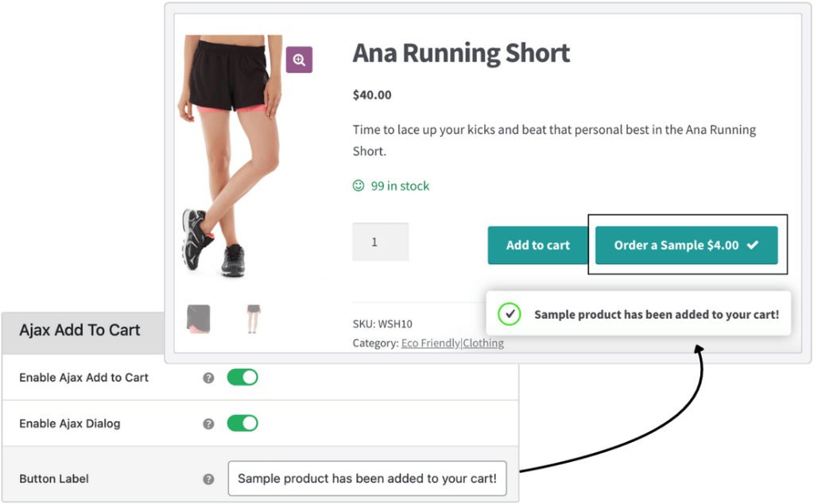814x504 pixels.
Task: Click the Enable Ajax Add to Cart label
Action: tap(83, 378)
